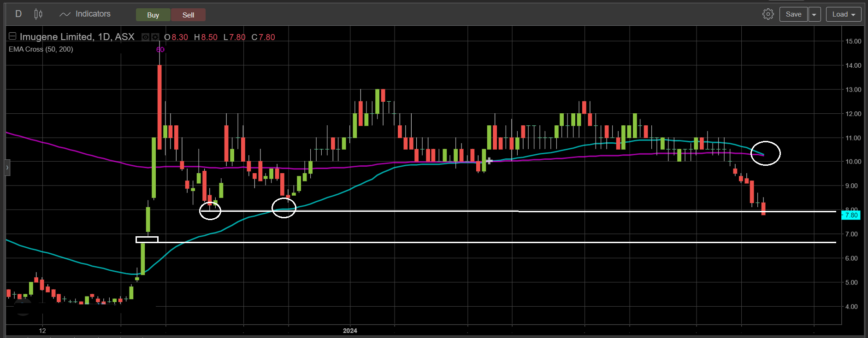Toggle the eye icon beside Imugene Limited

(146, 37)
